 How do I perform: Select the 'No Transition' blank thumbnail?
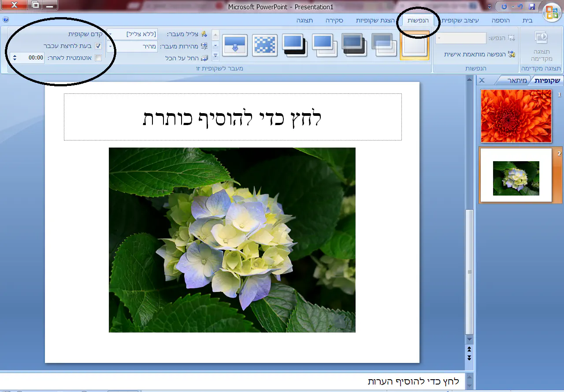415,45
